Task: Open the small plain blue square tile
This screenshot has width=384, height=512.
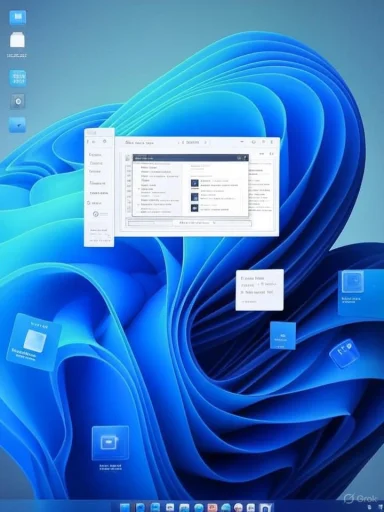Action: click(x=283, y=335)
